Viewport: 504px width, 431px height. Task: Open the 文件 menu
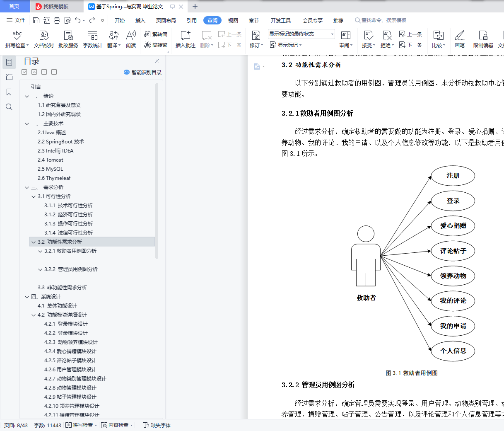tap(16, 20)
